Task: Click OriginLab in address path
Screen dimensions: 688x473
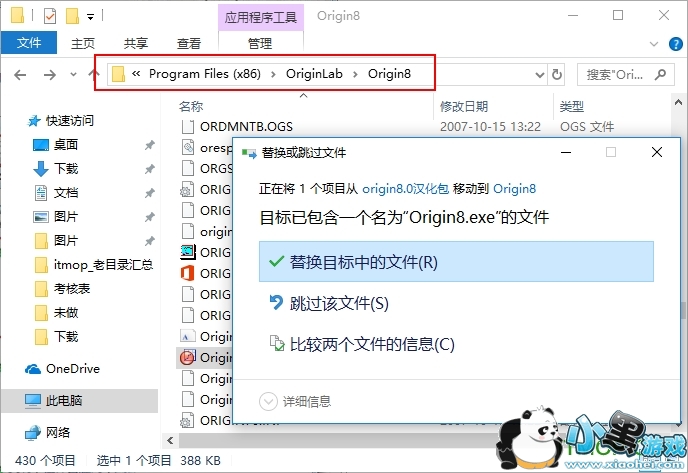Action: tap(314, 74)
